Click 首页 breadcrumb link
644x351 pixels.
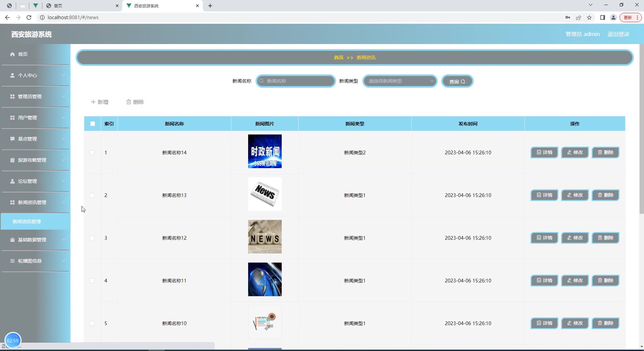[x=338, y=57]
